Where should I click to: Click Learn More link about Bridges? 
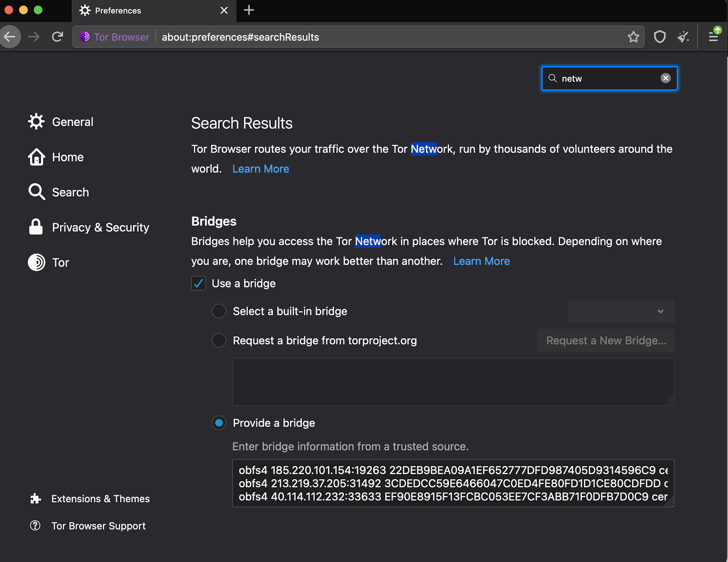481,261
